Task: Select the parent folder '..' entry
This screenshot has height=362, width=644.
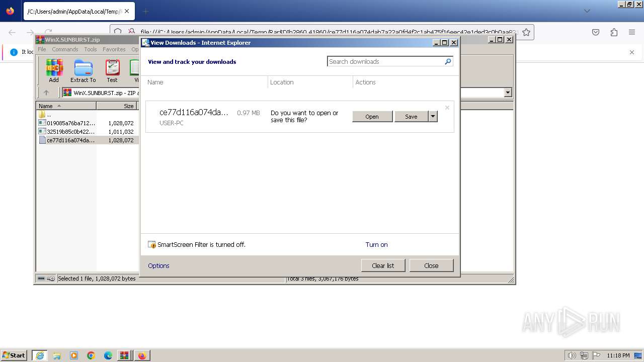Action: (x=45, y=115)
